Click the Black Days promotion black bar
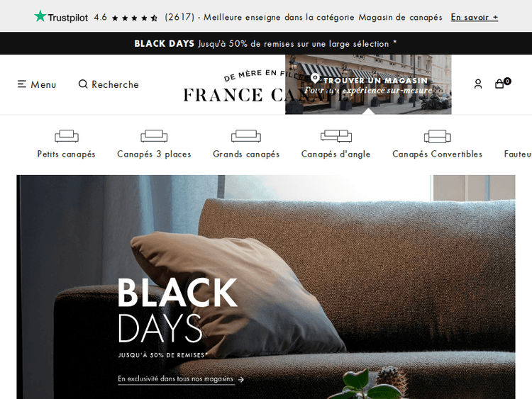This screenshot has height=399, width=532. pos(266,43)
